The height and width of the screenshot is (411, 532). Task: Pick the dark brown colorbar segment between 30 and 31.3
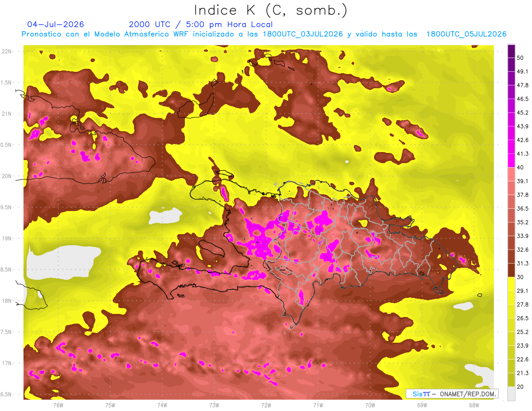click(511, 270)
